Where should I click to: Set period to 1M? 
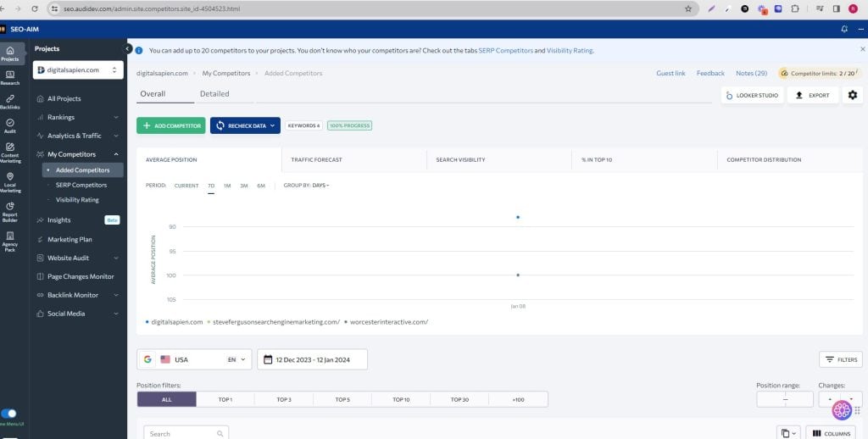pos(227,186)
